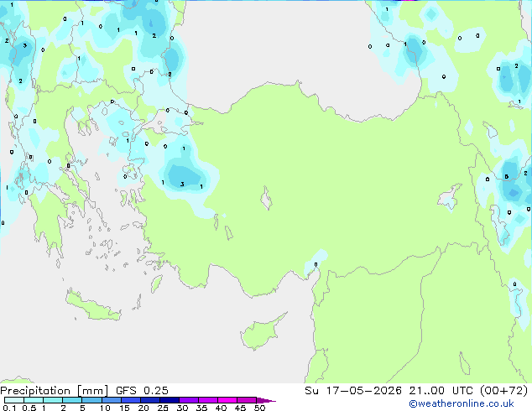Click the weatheronline.co.uk copyright link

(462, 403)
